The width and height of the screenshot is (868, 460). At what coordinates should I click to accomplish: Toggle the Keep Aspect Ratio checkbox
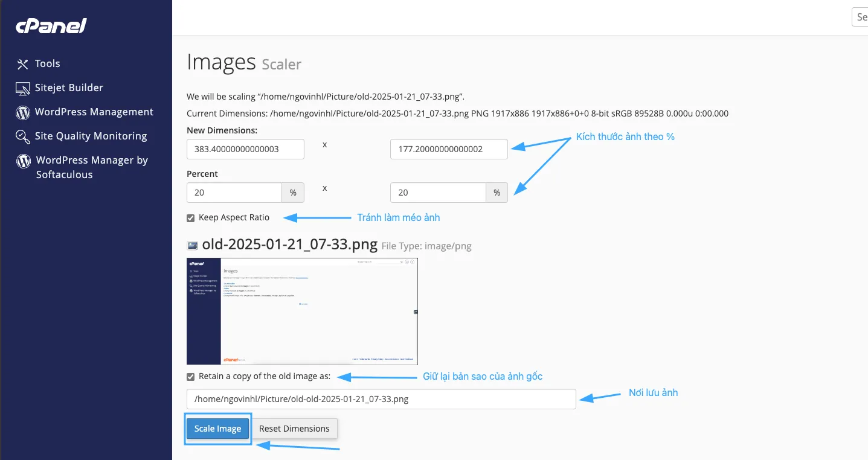(191, 218)
